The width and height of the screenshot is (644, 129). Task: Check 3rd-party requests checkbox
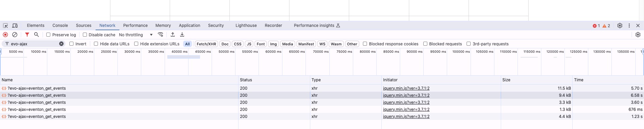[x=469, y=44]
